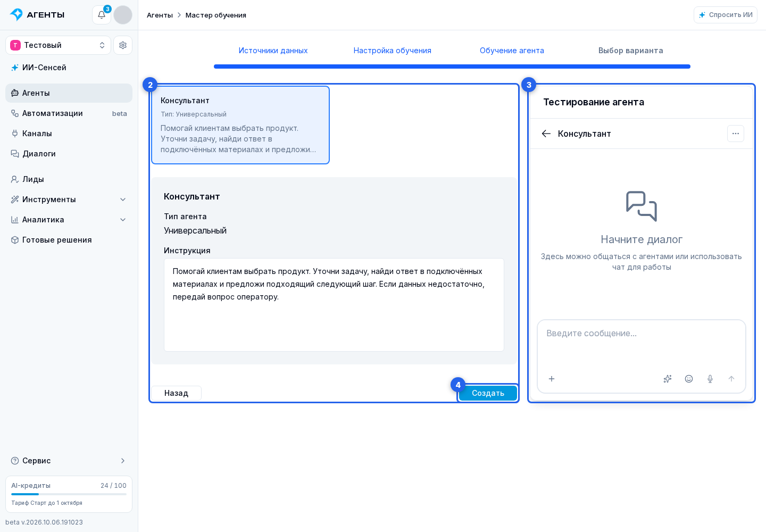Click the Назад button

pos(176,393)
